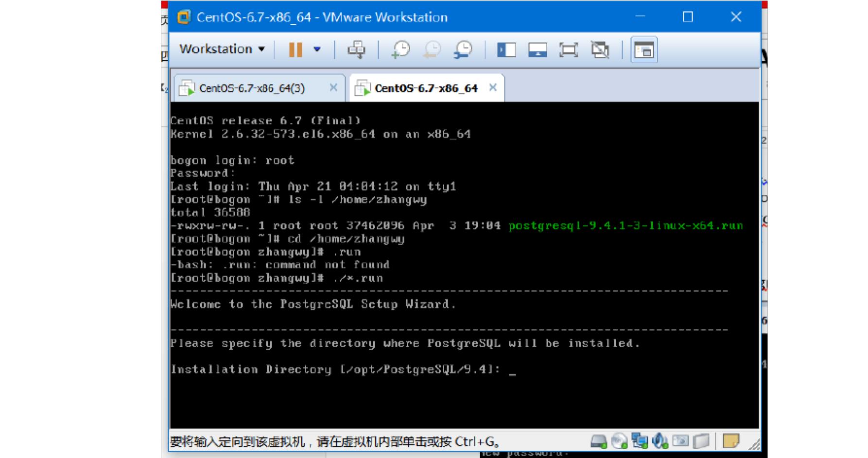The height and width of the screenshot is (458, 868).
Task: Open the power options dropdown arrow
Action: [317, 49]
